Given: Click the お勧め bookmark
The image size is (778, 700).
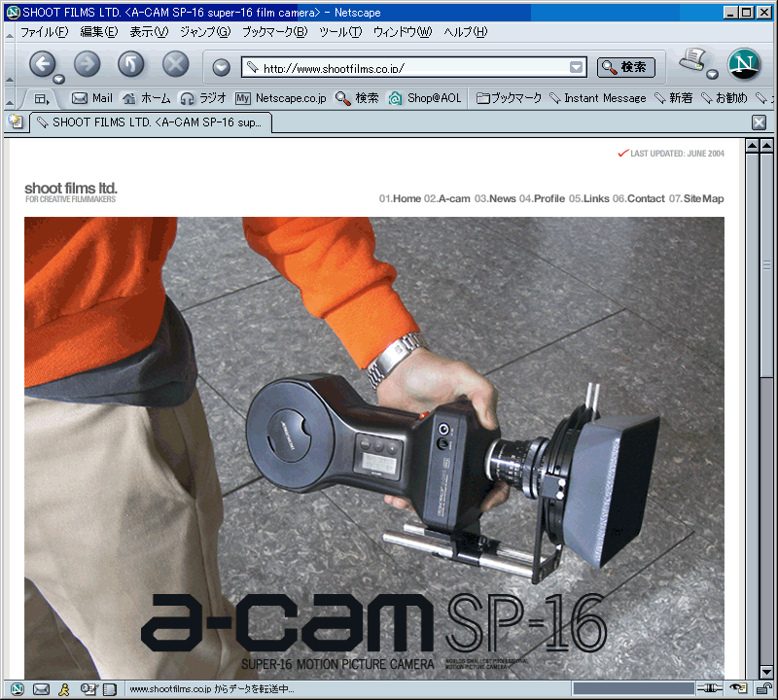Looking at the screenshot, I should [x=724, y=98].
